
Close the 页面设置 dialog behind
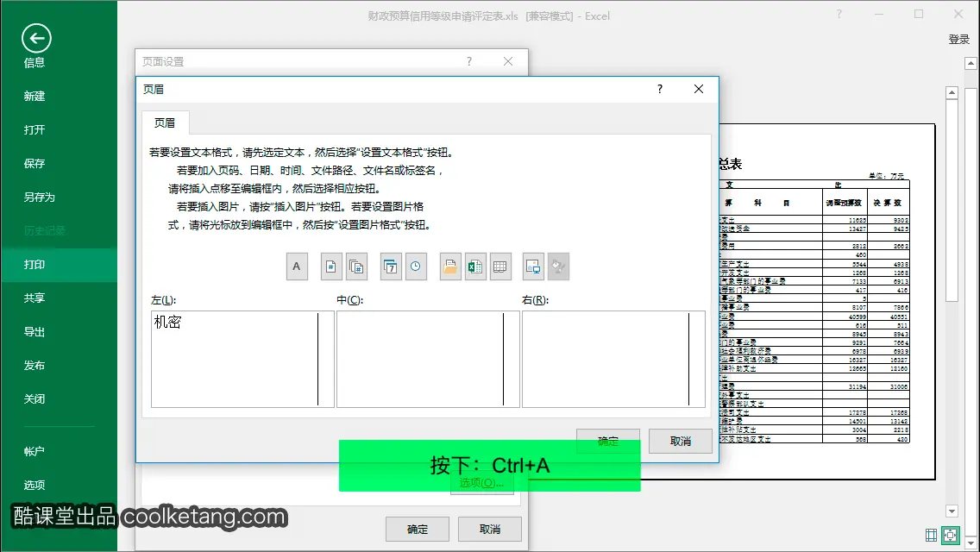tap(508, 61)
